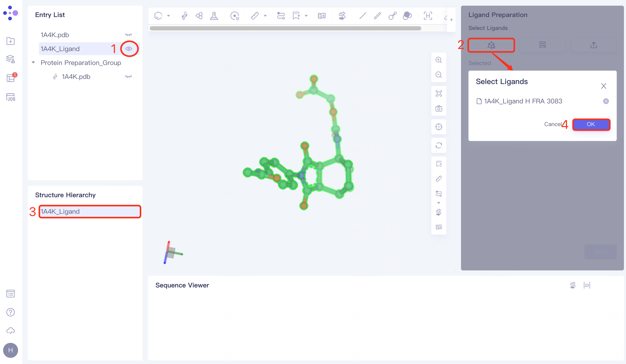Select the [H] hydrogen display tool
This screenshot has height=364, width=626.
point(428,16)
